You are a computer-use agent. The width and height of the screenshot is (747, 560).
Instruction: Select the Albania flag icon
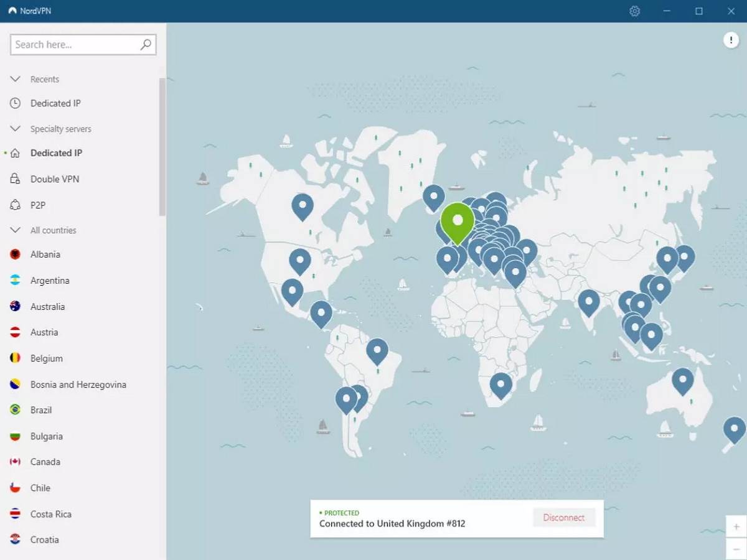point(15,254)
